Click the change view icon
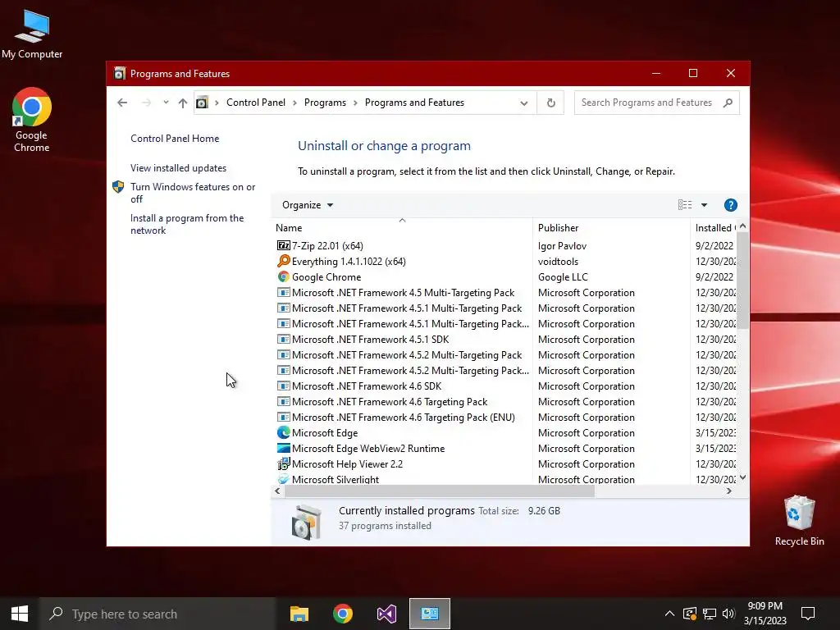The width and height of the screenshot is (840, 630). point(685,205)
